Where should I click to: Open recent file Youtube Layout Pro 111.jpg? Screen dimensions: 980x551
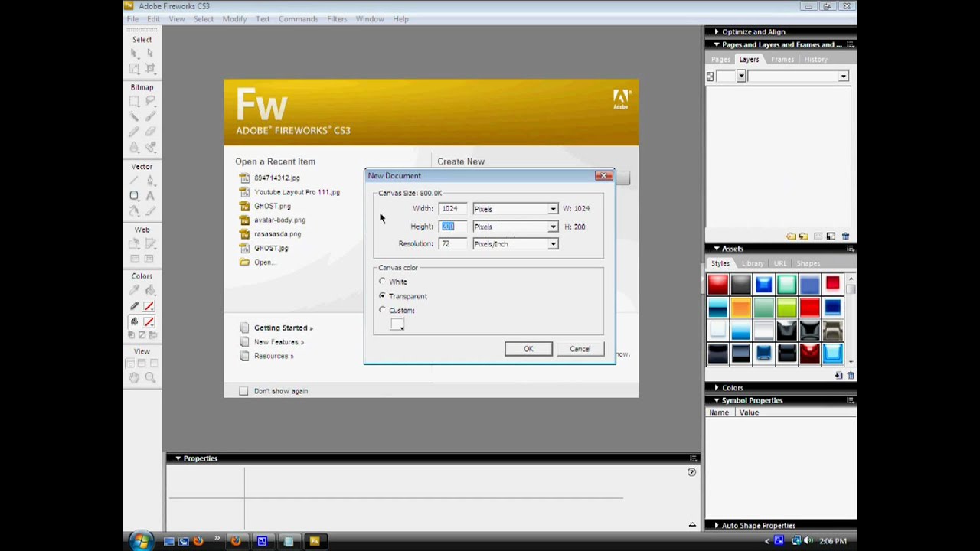pyautogui.click(x=297, y=192)
